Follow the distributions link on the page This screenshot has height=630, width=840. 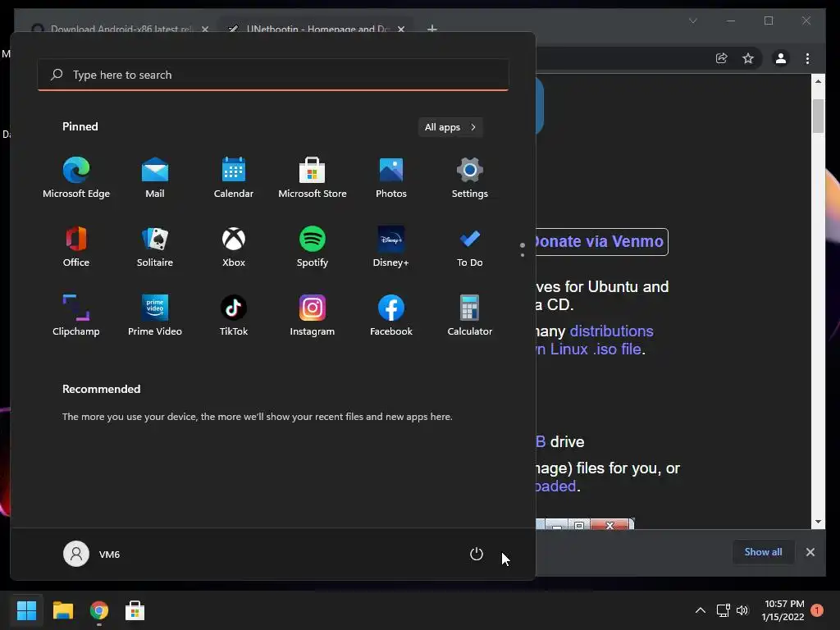pyautogui.click(x=611, y=331)
